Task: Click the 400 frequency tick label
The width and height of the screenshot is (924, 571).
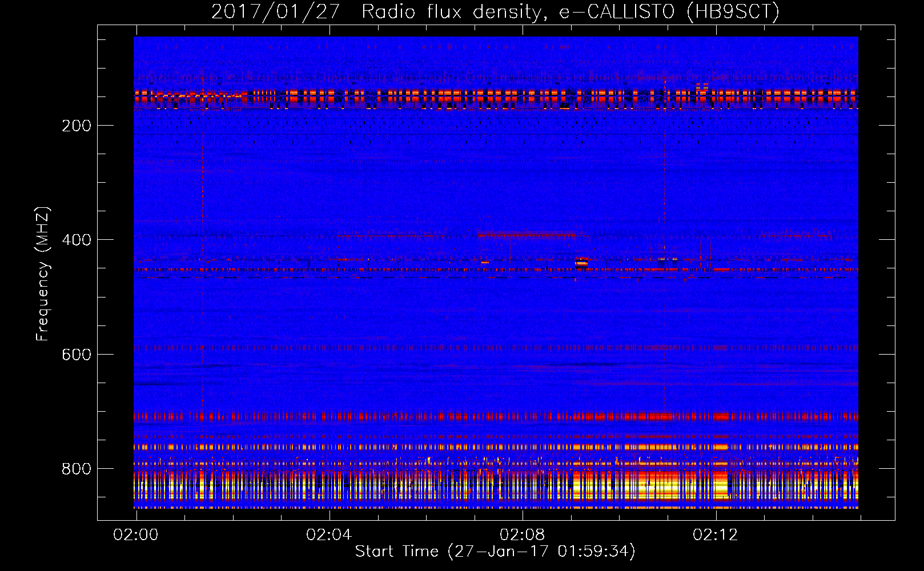Action: coord(77,240)
